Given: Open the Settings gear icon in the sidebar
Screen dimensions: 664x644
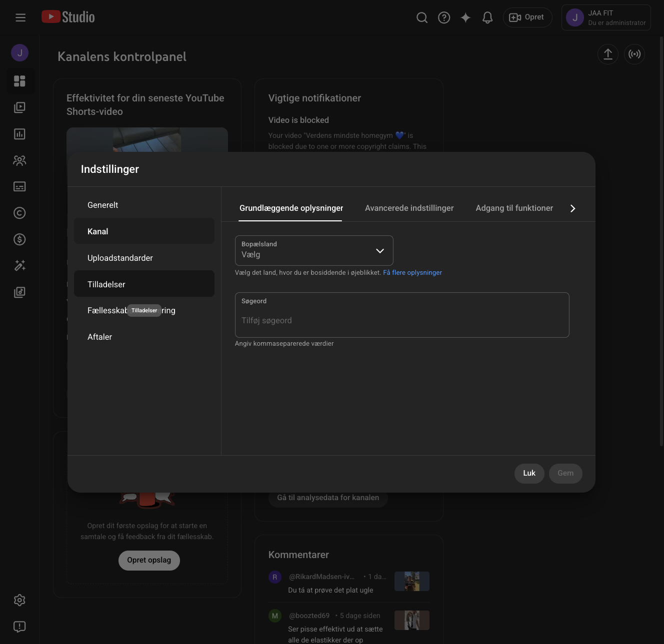Looking at the screenshot, I should 19,600.
